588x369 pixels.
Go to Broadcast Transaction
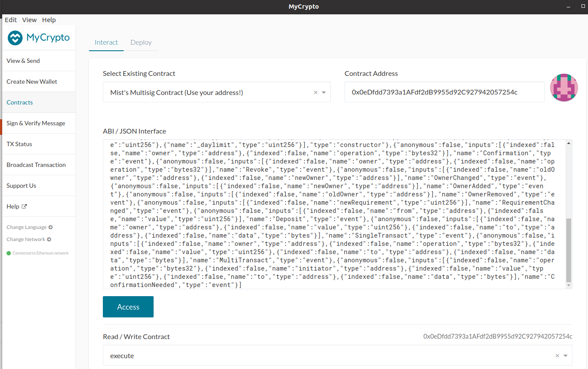39,165
